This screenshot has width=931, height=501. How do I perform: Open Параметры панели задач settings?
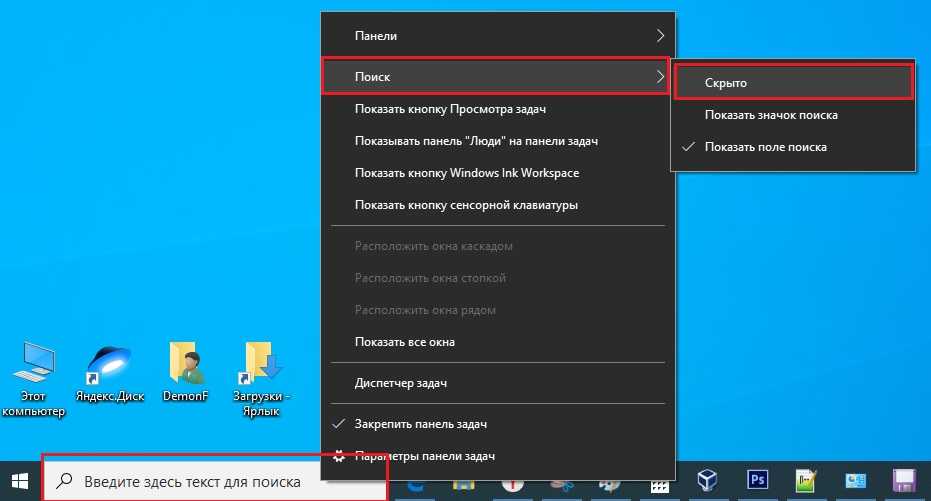424,457
